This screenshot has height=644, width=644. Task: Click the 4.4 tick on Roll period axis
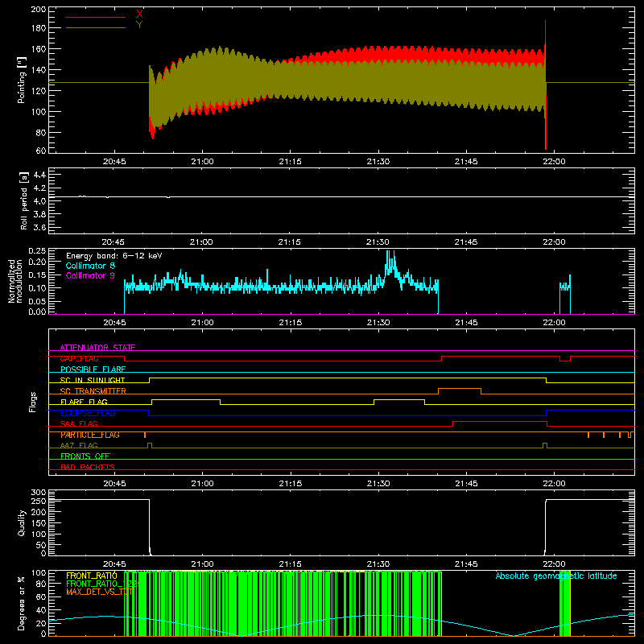[x=39, y=175]
